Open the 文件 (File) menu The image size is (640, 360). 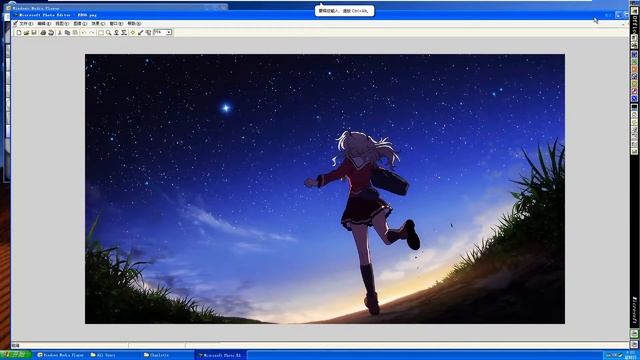pyautogui.click(x=26, y=24)
